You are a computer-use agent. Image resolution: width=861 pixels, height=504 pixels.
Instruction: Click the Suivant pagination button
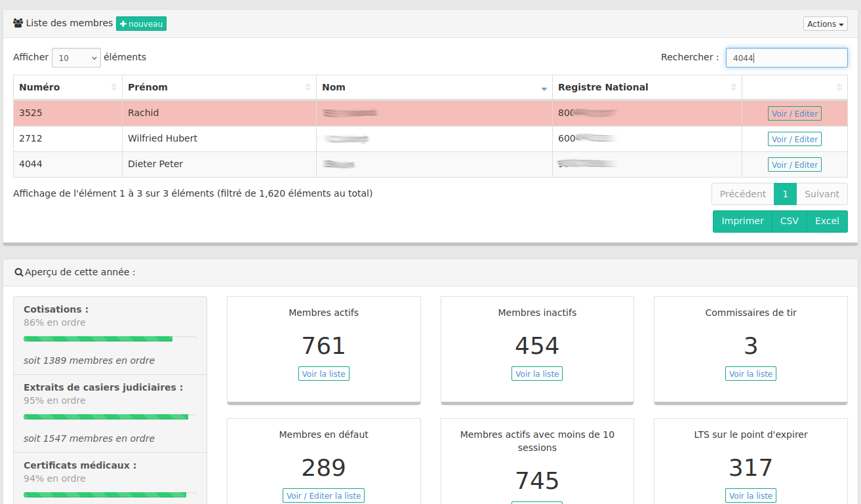pos(822,194)
